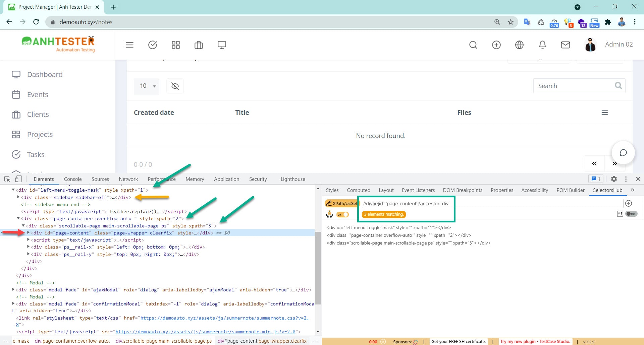Open the Event Listeners sidebar tab
This screenshot has width=644, height=345.
point(418,190)
